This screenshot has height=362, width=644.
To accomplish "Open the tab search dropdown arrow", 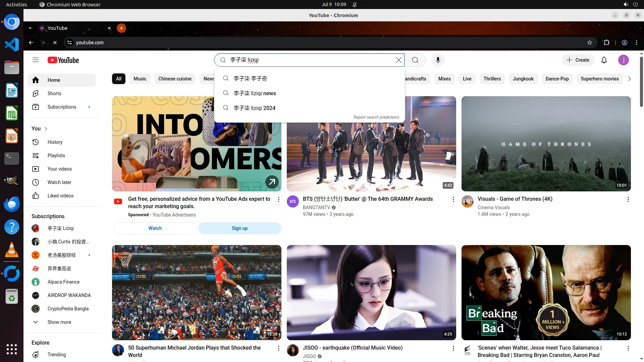I will click(30, 28).
